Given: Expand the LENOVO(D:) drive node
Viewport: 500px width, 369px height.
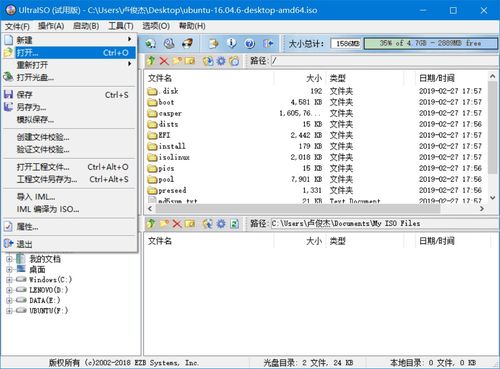Looking at the screenshot, I should tap(9, 290).
